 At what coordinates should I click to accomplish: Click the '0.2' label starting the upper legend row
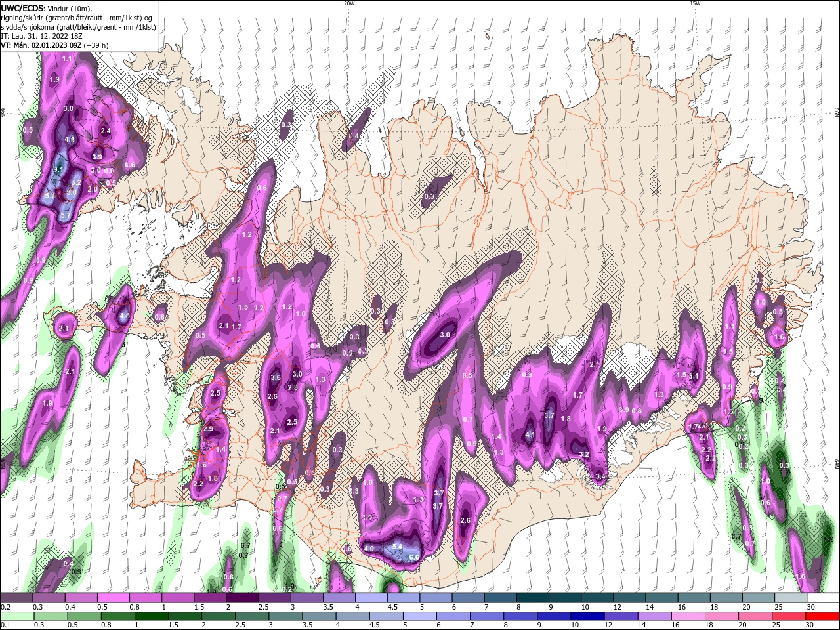pos(6,607)
